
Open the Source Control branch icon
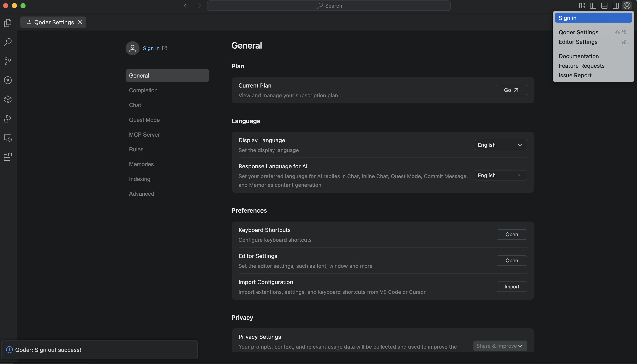coord(8,61)
